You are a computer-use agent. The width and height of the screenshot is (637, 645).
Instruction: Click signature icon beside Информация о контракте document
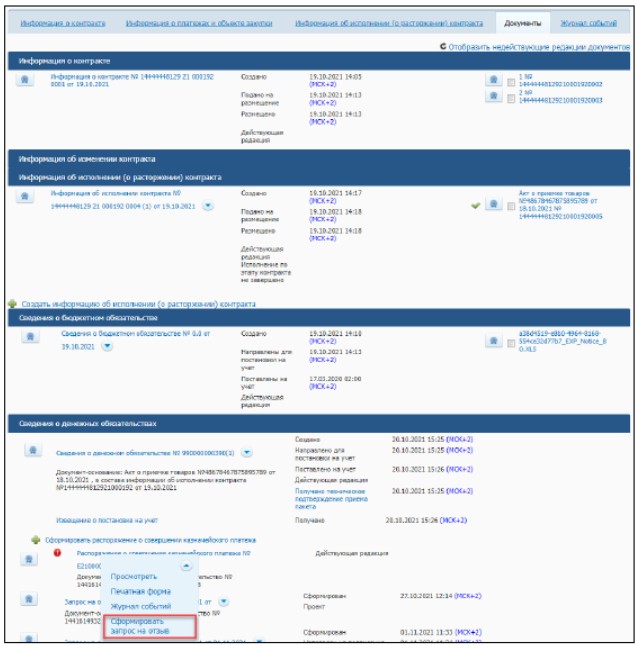tap(25, 79)
